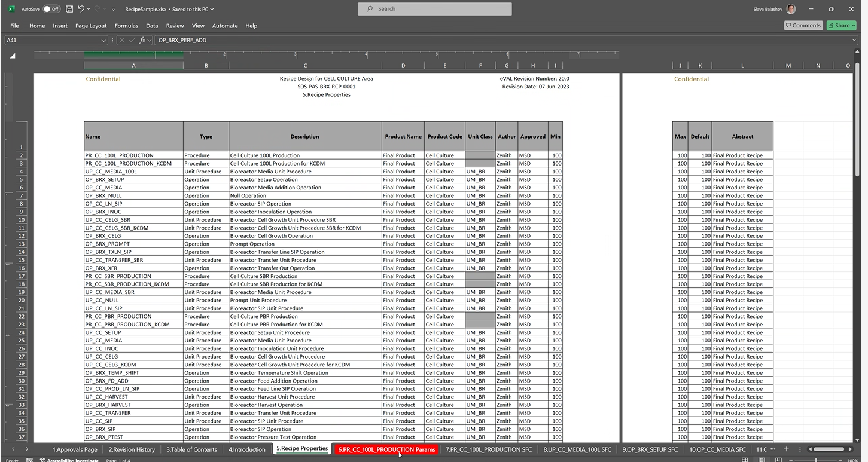Click the Cancel X icon in formula bar

tap(122, 40)
